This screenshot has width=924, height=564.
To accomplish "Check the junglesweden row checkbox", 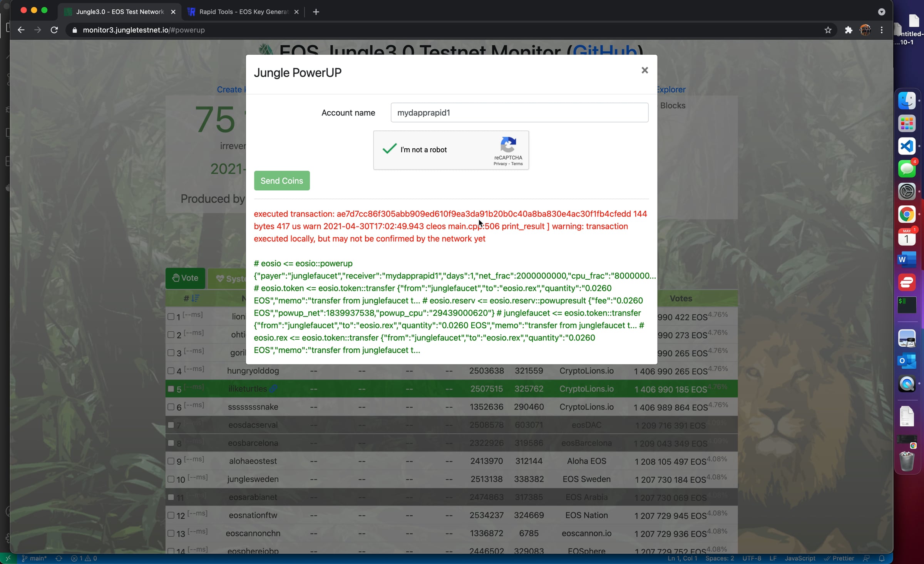I will coord(171,479).
